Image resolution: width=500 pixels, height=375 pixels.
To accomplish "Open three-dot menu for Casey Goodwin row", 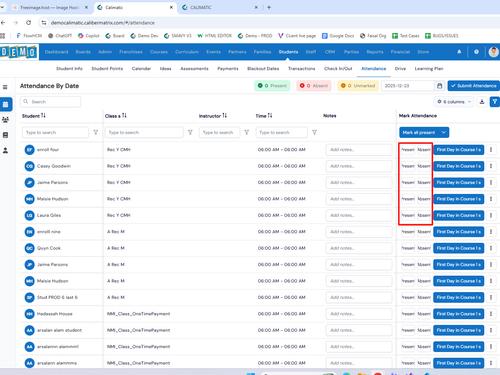I will 491,166.
